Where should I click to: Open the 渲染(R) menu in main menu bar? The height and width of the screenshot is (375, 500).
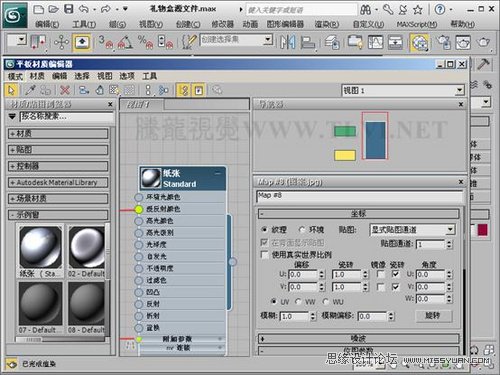coord(327,24)
